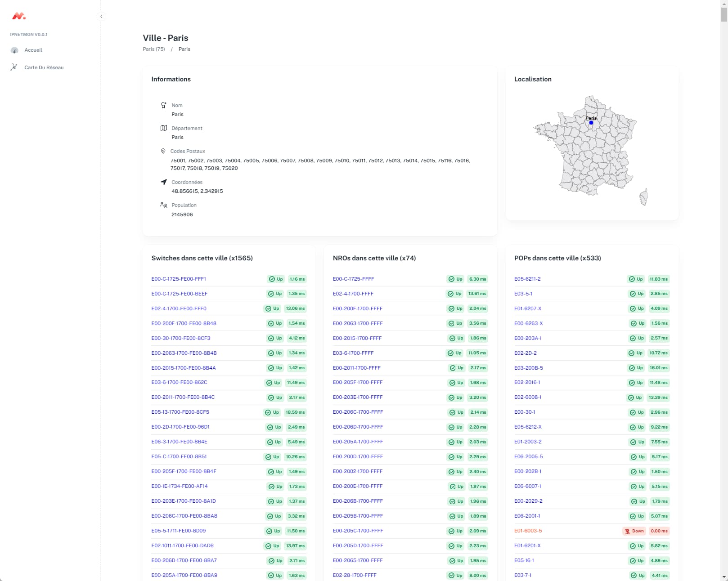
Task: Click Accueil in the sidebar
Action: [x=33, y=50]
